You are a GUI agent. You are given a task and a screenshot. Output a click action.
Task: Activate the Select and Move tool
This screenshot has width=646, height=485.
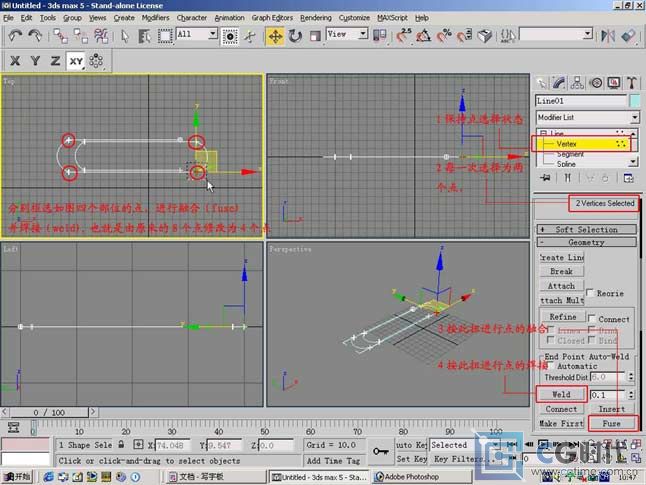[x=275, y=36]
